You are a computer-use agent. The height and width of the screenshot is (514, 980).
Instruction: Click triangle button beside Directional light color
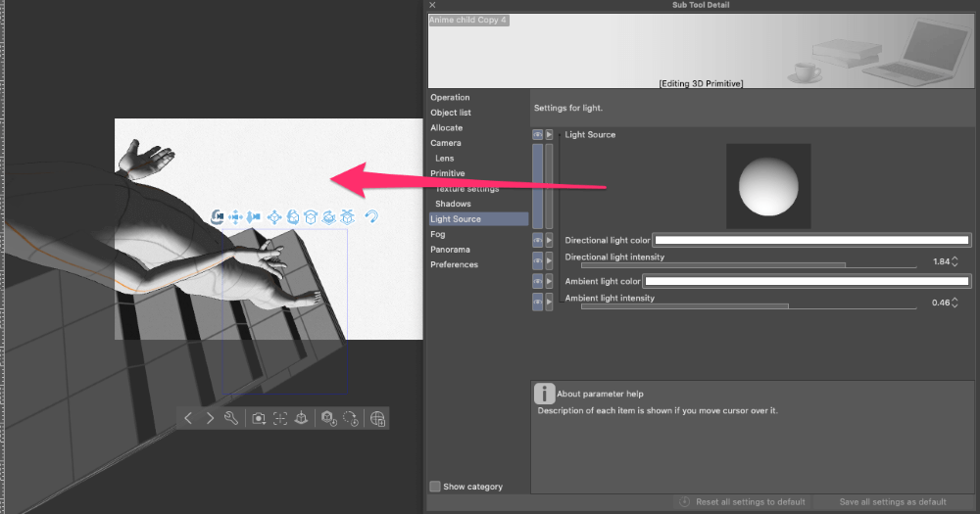(x=549, y=240)
